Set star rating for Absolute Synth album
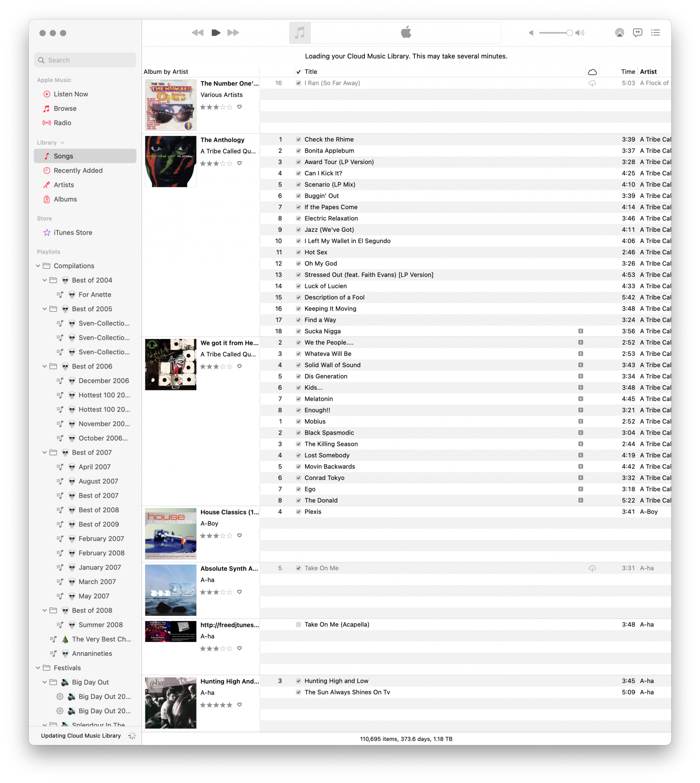 click(x=216, y=592)
